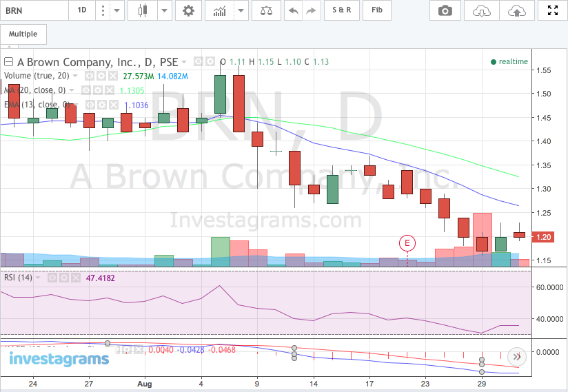
Task: Open settings for A Brown Company series
Action: [x=210, y=61]
